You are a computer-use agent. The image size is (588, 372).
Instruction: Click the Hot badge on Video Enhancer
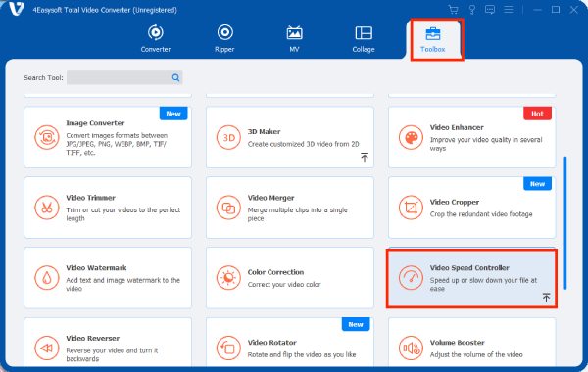(x=537, y=114)
